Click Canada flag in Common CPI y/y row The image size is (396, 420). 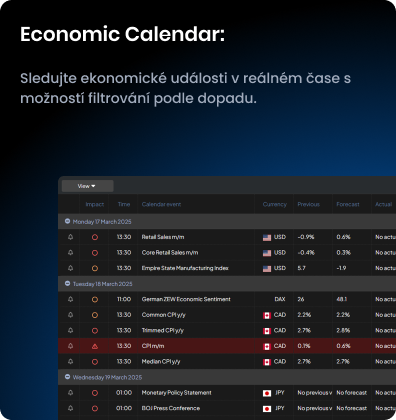[x=267, y=315]
